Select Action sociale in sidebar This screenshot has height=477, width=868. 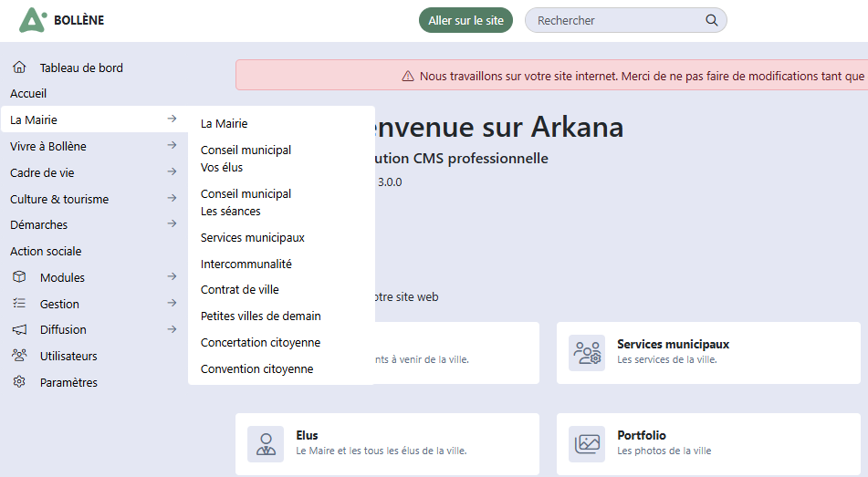tap(46, 251)
